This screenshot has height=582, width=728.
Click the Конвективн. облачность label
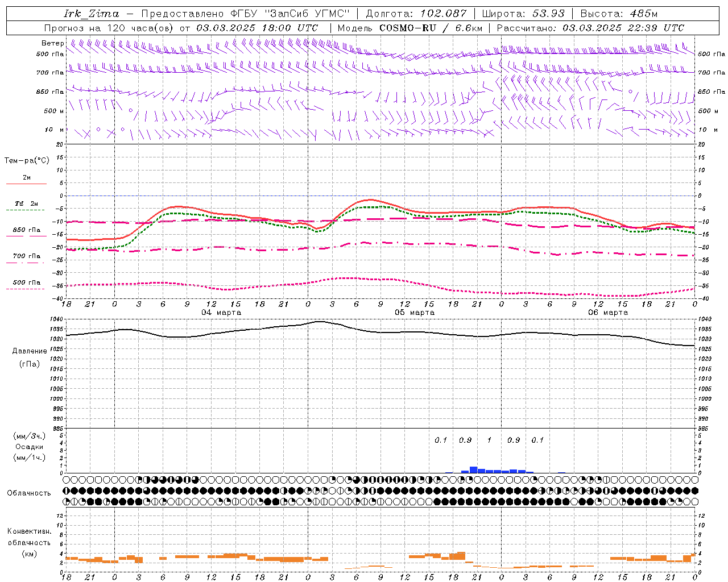(29, 537)
